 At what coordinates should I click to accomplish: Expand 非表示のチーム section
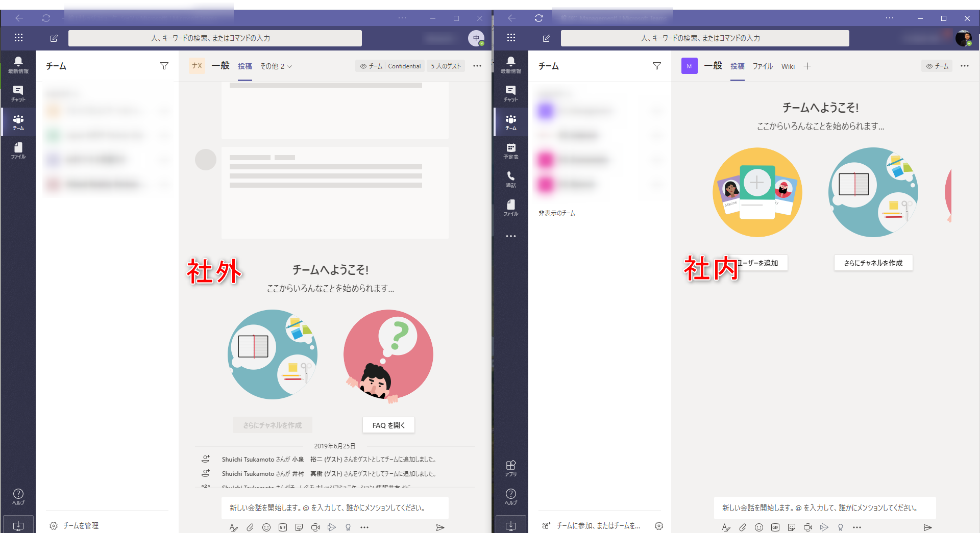pos(557,213)
